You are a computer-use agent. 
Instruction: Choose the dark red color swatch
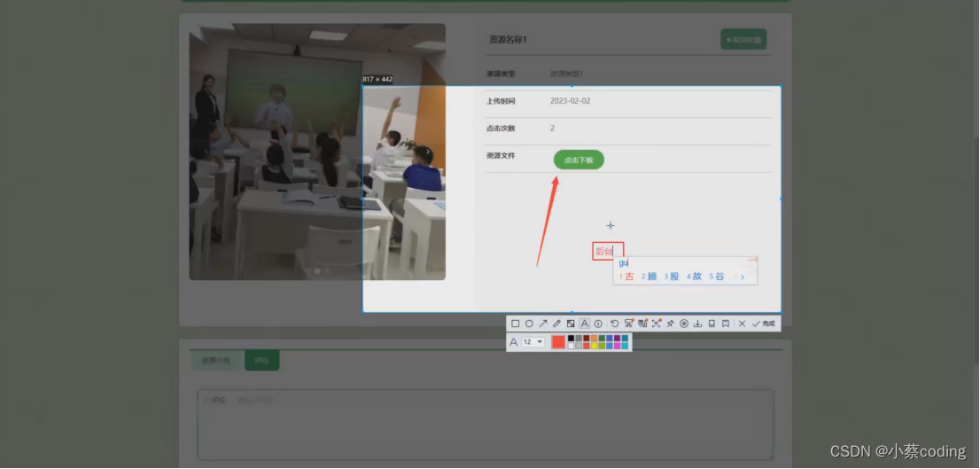point(587,338)
